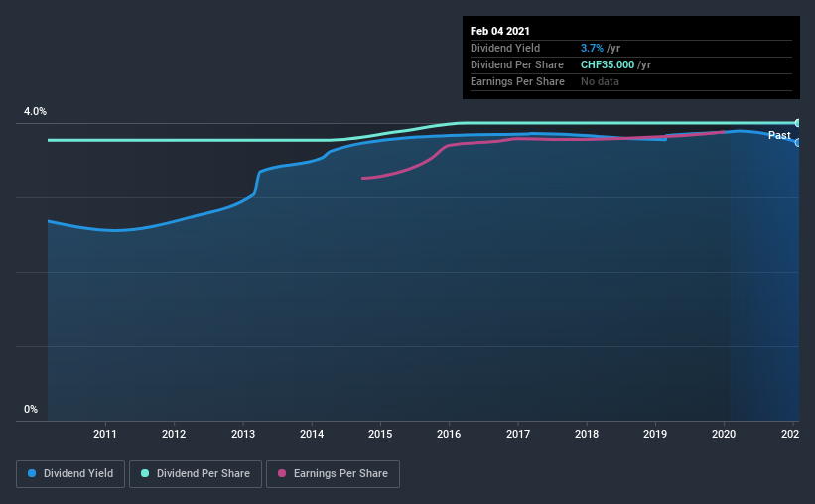
Task: Toggle the Dividend Yield legend button
Action: (70, 474)
